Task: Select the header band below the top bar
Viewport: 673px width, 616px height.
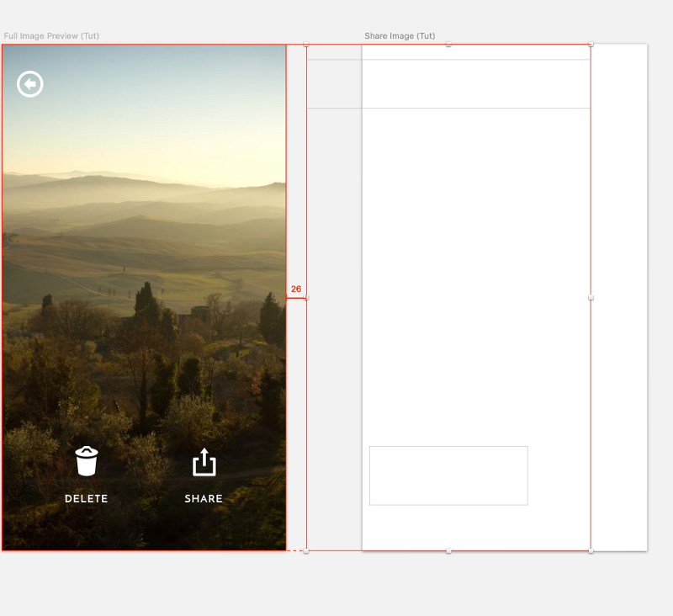Action: click(475, 84)
